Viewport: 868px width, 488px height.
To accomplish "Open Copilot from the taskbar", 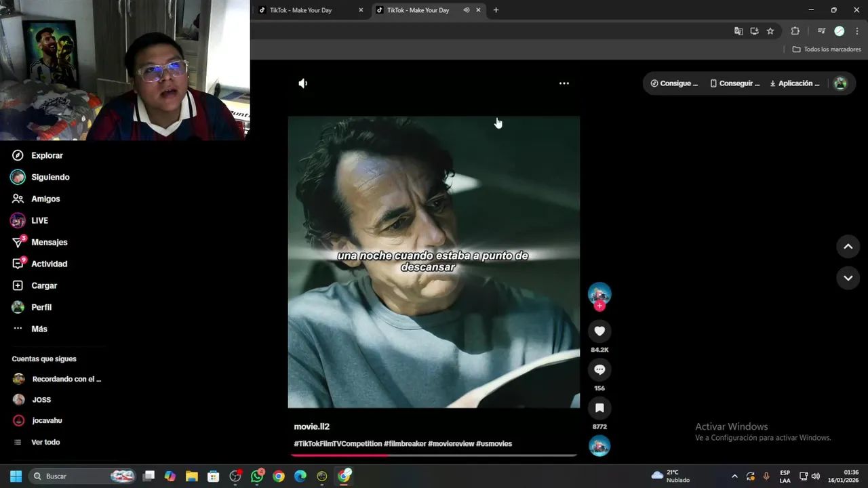I will (x=170, y=476).
